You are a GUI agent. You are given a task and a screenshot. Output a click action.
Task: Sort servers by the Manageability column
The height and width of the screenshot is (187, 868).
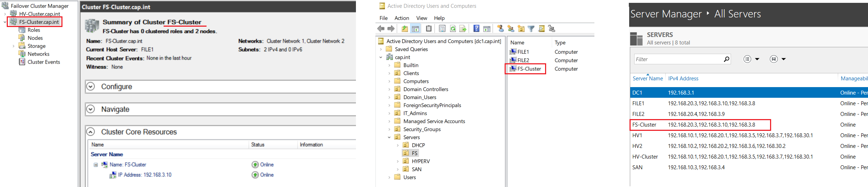[854, 79]
